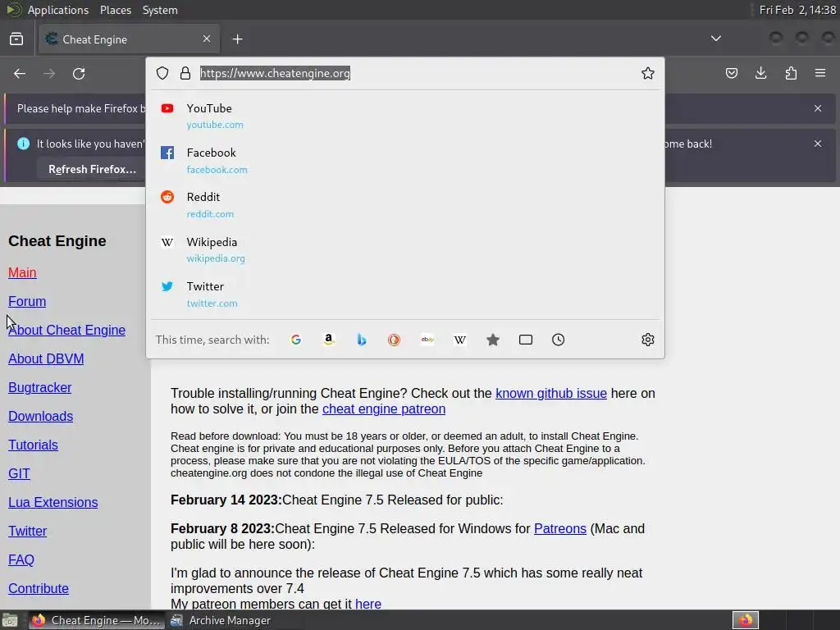Screen dimensions: 840x630
Task: Open the Bugtracker link
Action: [x=39, y=387]
